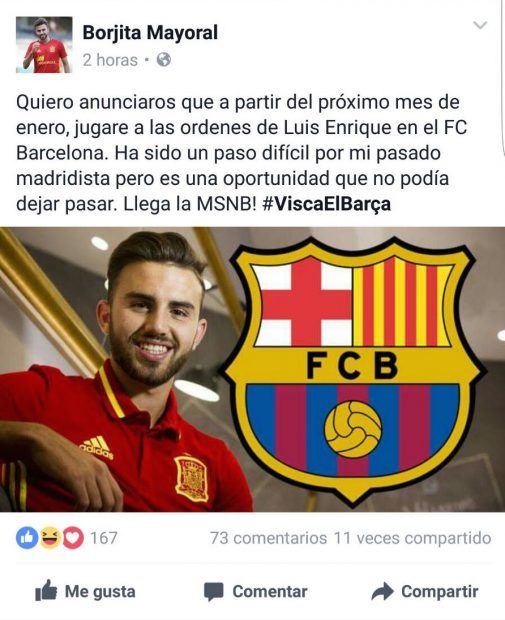
Task: Open the 2 horas timestamp
Action: pyautogui.click(x=110, y=60)
